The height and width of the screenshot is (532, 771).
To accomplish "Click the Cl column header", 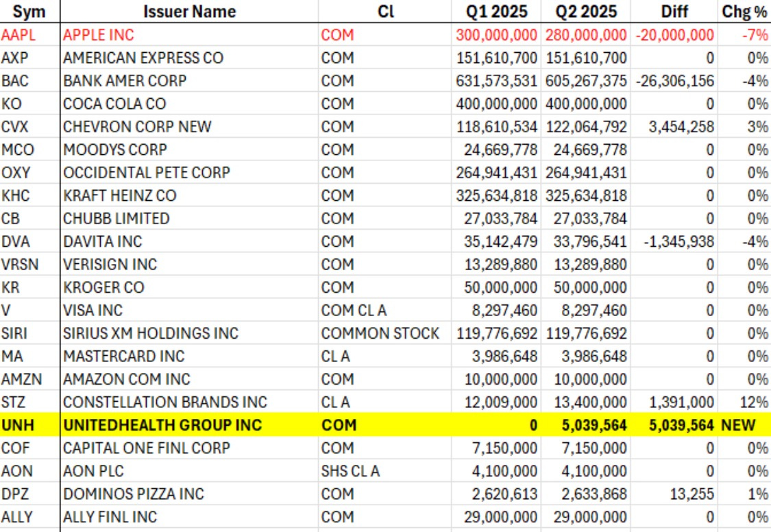I will 385,11.
